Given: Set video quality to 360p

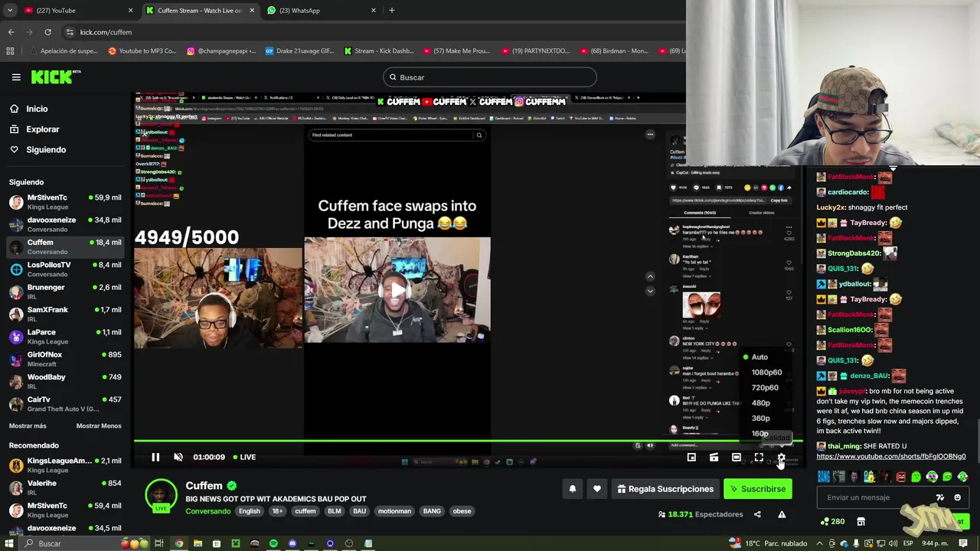Looking at the screenshot, I should (x=760, y=419).
